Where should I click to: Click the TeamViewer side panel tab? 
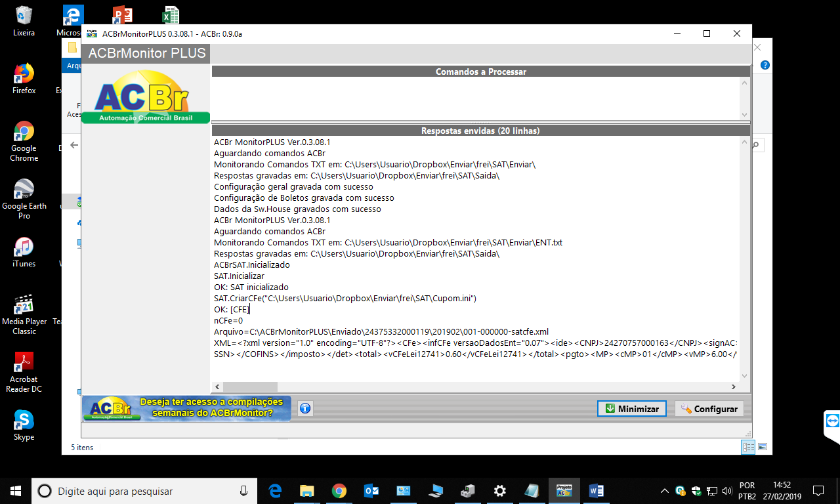click(832, 421)
